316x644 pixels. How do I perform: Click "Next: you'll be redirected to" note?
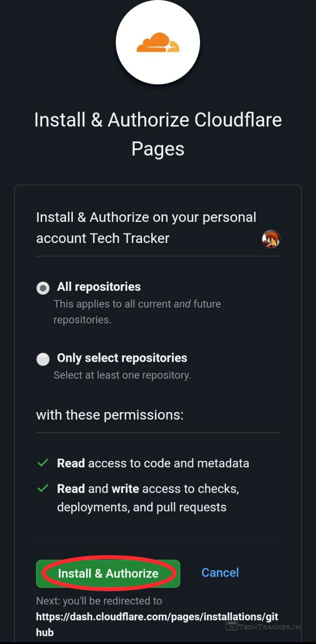pos(99,601)
